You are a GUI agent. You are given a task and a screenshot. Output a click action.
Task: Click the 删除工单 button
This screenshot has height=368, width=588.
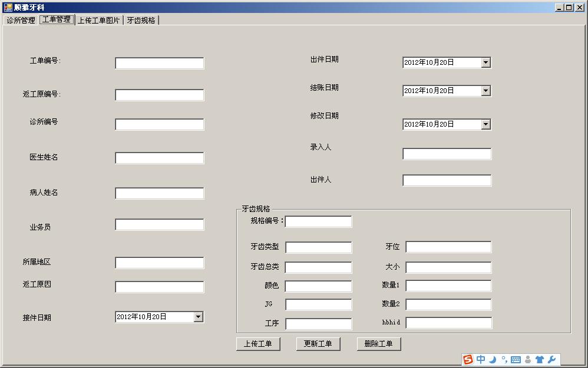pyautogui.click(x=379, y=343)
